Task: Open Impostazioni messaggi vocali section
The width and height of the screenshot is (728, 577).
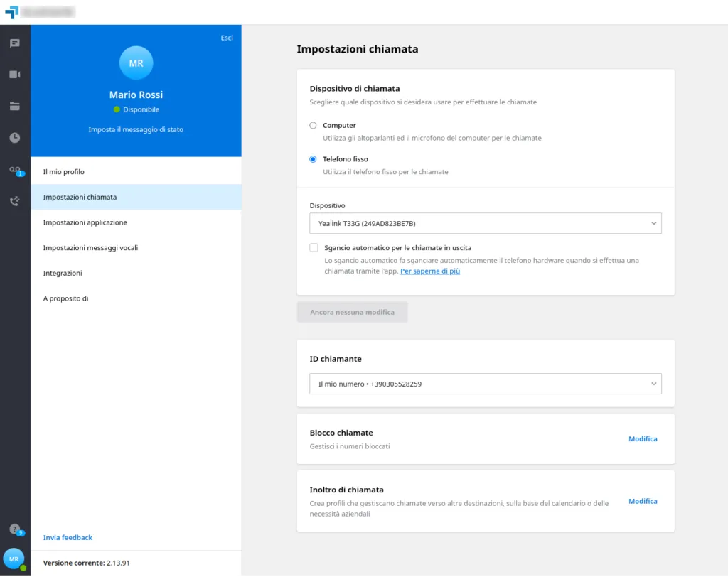Action: 136,248
